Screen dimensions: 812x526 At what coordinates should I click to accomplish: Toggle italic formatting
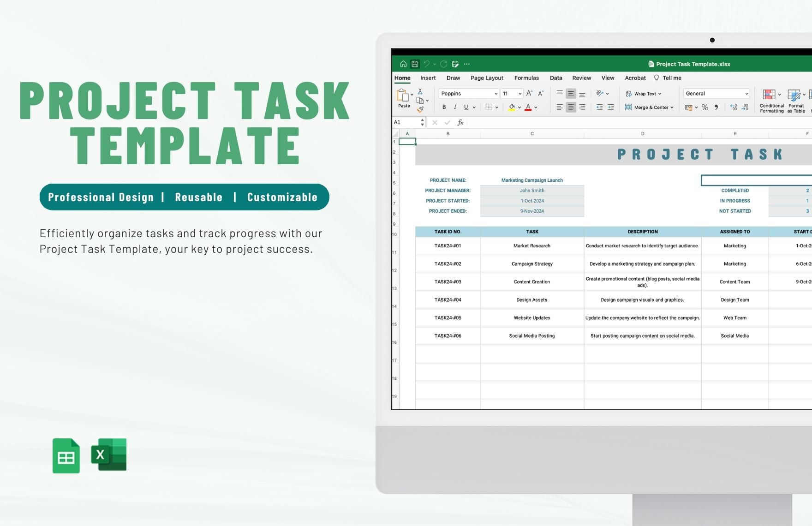click(455, 107)
